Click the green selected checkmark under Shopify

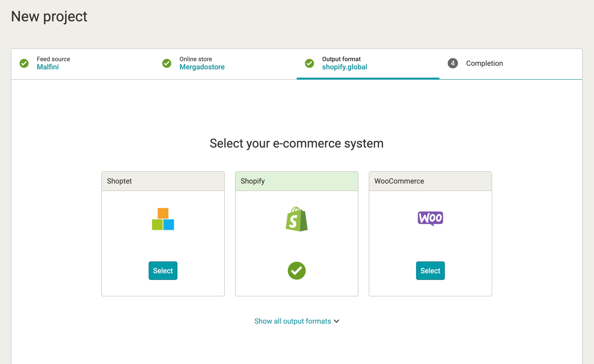297,271
